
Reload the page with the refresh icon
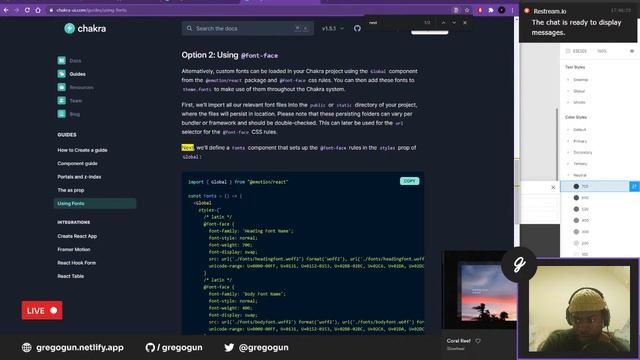(27, 10)
